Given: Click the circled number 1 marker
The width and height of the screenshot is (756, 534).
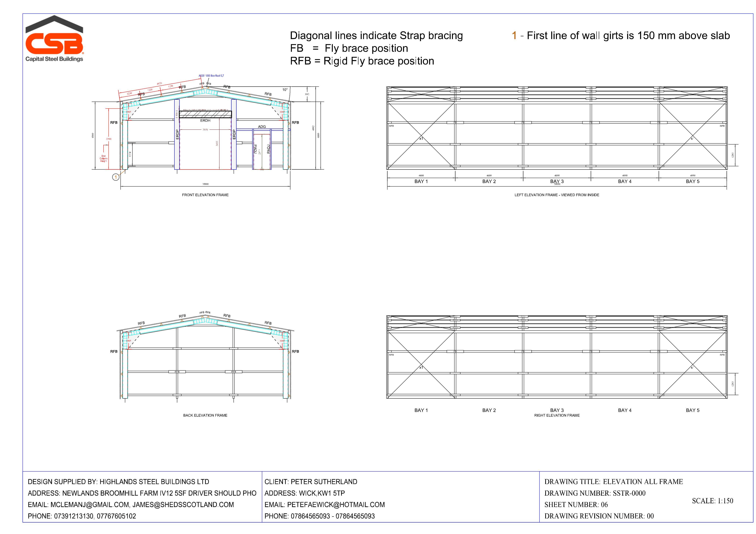Looking at the screenshot, I should tap(116, 177).
